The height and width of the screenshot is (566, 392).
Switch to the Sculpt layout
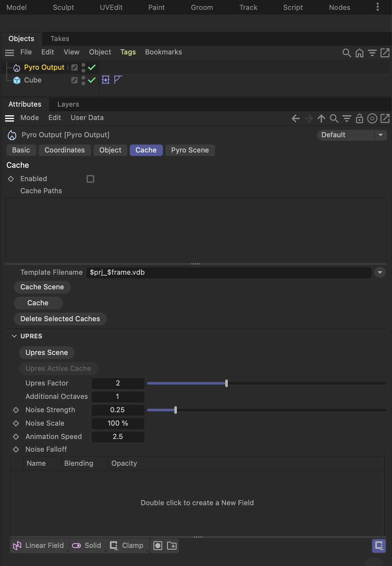click(63, 7)
